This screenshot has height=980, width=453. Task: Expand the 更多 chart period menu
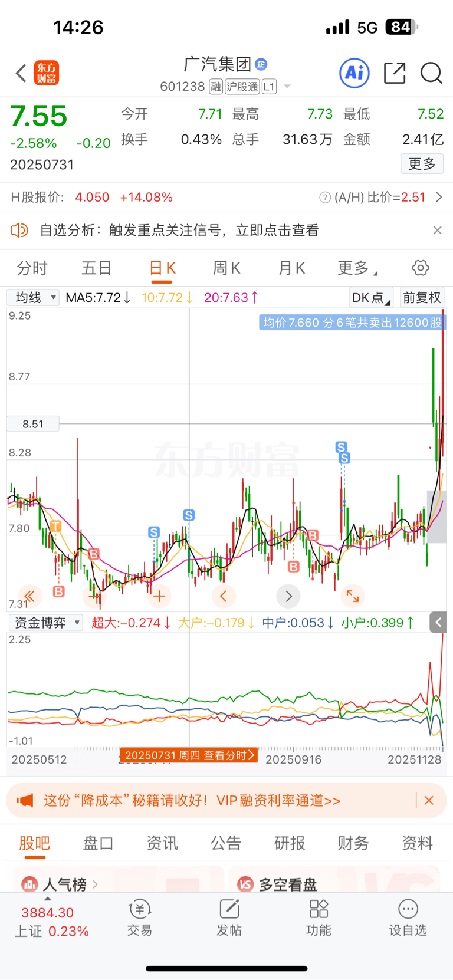[x=357, y=268]
